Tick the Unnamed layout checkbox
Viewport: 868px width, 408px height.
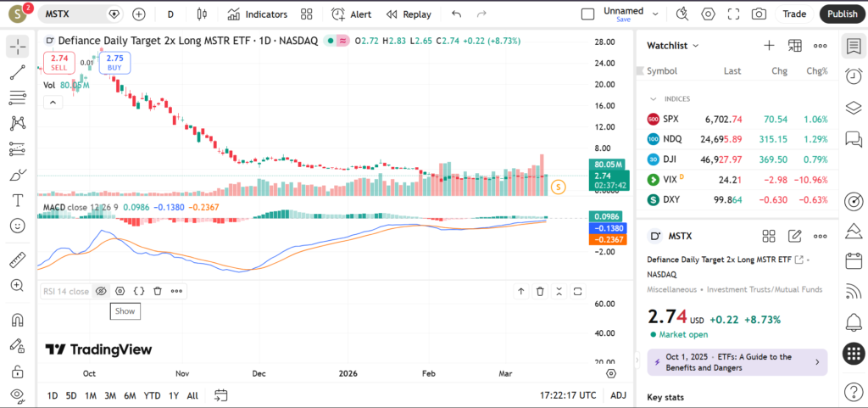tap(587, 14)
